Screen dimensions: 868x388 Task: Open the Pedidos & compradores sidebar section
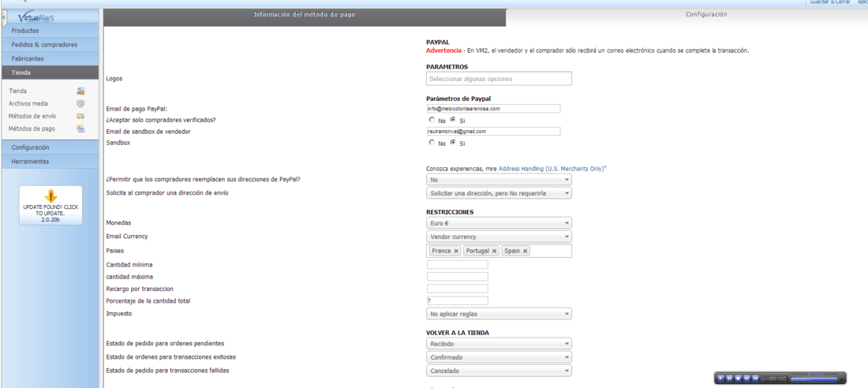[51, 45]
